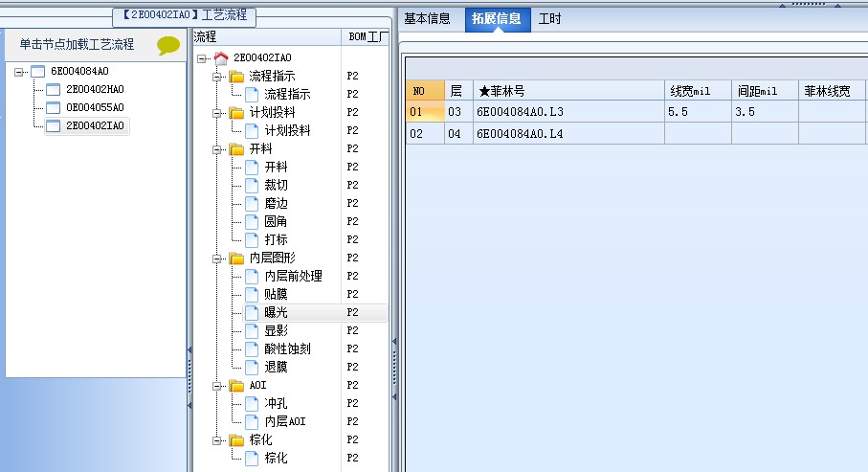Collapse the 计划投料 folder

(x=217, y=113)
